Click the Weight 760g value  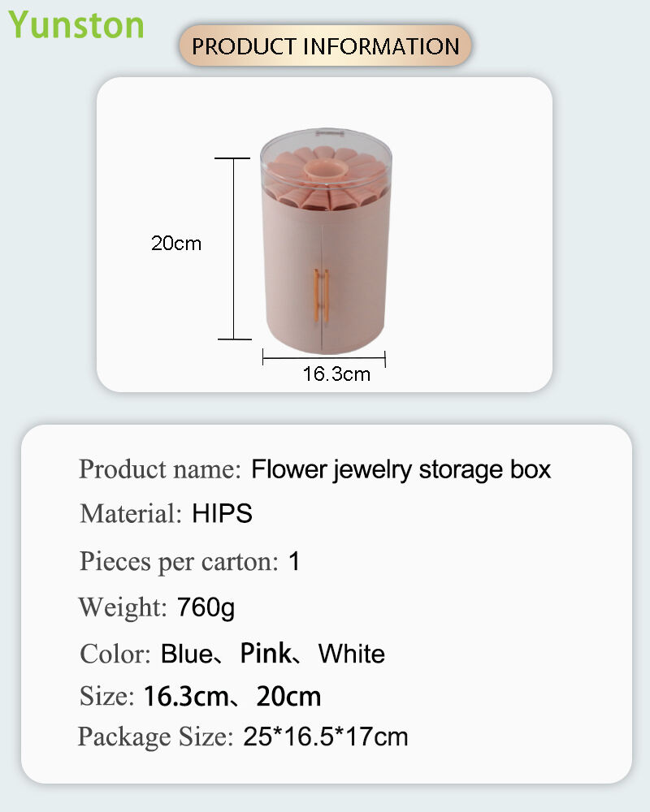[x=206, y=607]
